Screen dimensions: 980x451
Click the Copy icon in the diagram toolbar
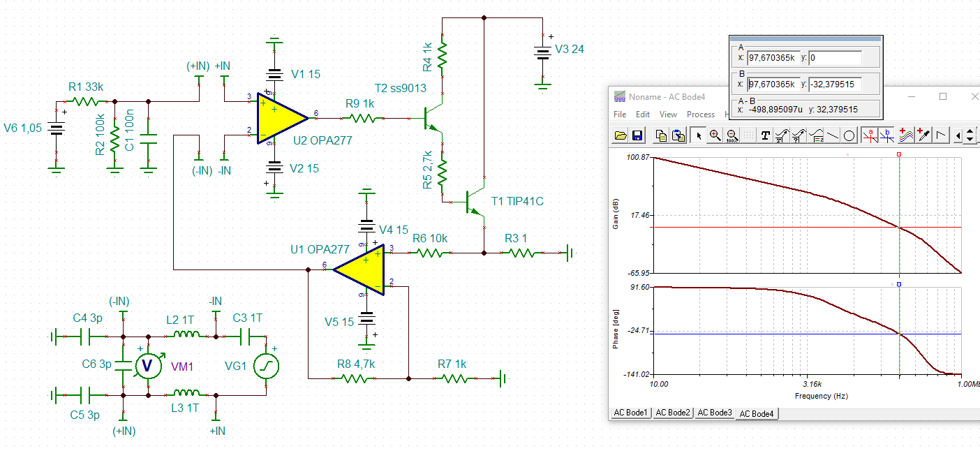point(662,135)
